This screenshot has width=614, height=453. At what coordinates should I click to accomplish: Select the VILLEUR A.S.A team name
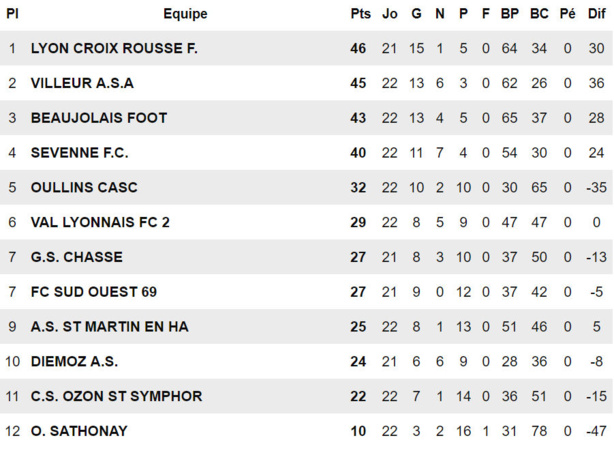82,83
